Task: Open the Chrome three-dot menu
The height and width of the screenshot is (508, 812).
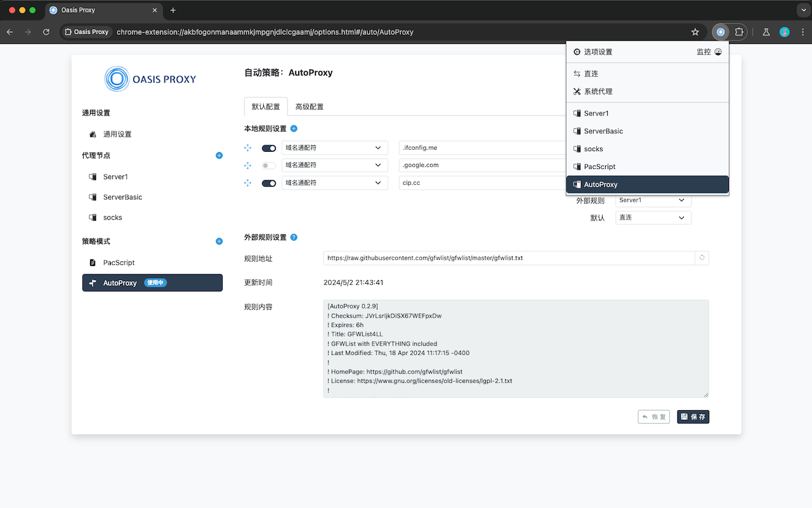Action: [x=802, y=32]
